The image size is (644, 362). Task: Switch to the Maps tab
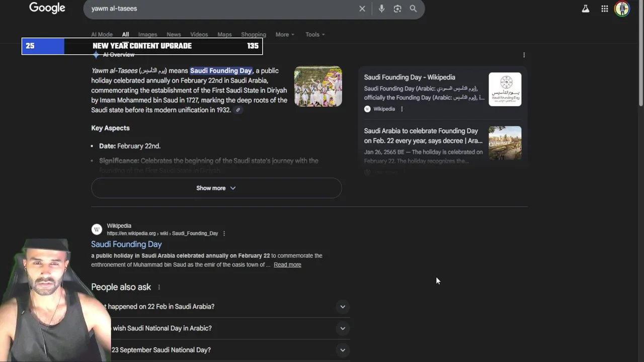pos(224,35)
